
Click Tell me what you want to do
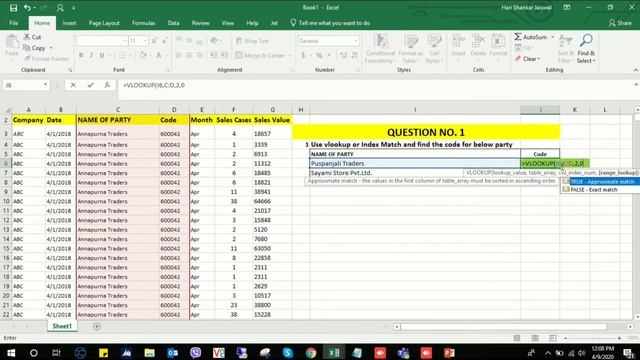click(x=330, y=23)
